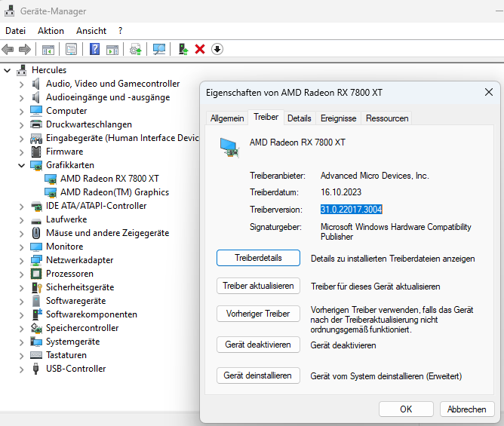
Task: Expand the IDE ATA/ATAPI-Controller category
Action: 21,207
